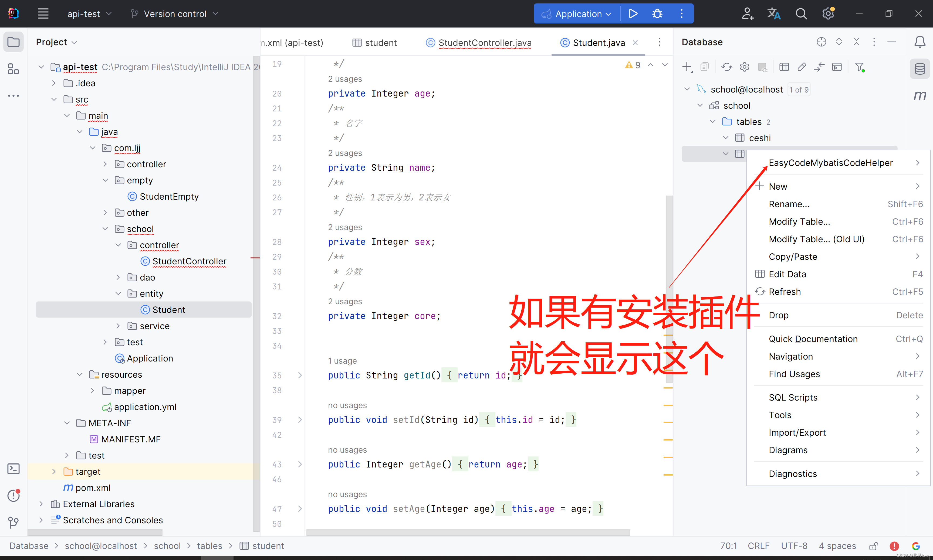Open Database tool window side icon

[x=920, y=69]
